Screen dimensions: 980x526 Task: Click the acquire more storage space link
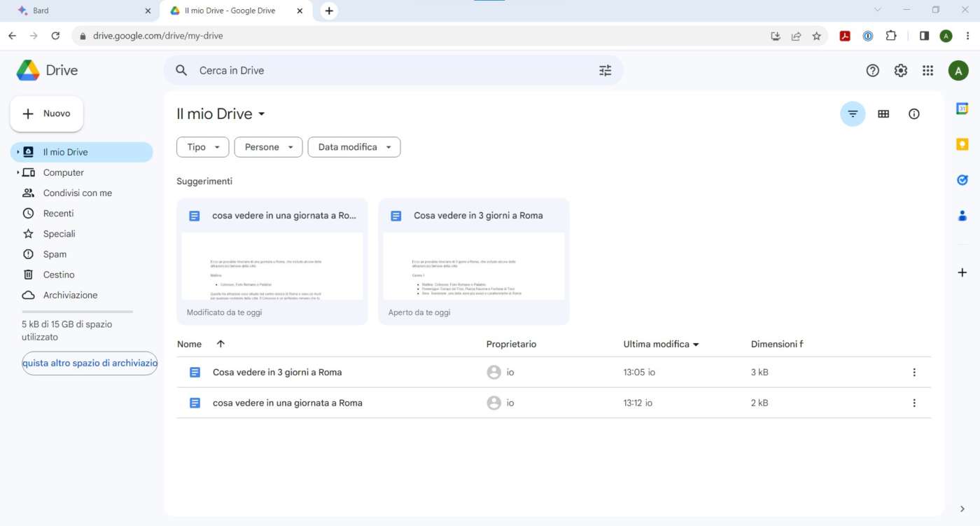pos(90,364)
